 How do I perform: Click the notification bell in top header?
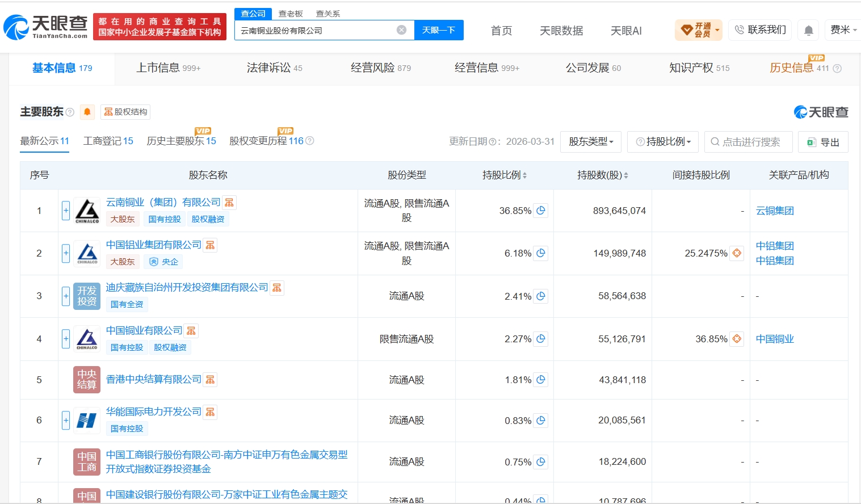point(809,30)
